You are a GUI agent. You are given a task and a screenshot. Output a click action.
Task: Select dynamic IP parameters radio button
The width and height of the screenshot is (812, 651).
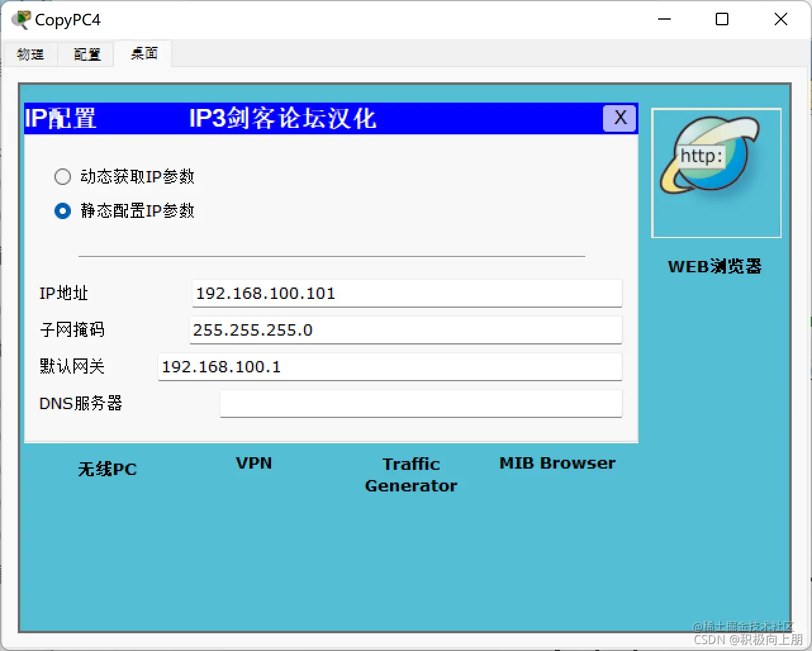pyautogui.click(x=63, y=177)
